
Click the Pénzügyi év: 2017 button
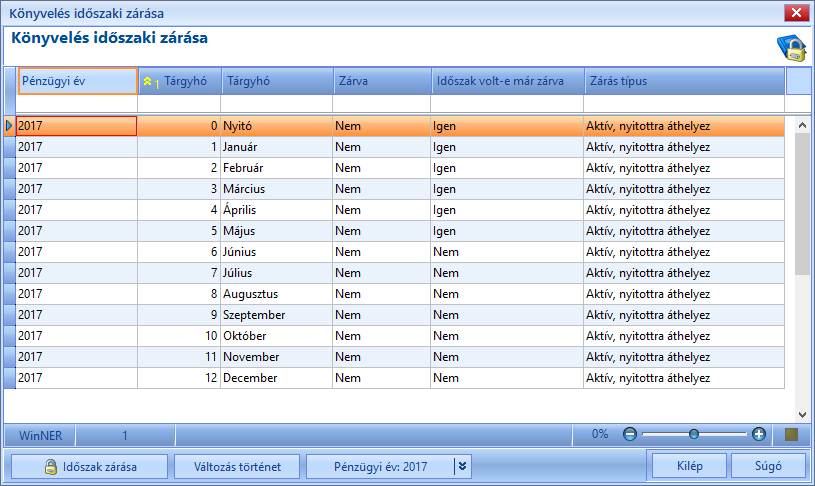pyautogui.click(x=380, y=466)
